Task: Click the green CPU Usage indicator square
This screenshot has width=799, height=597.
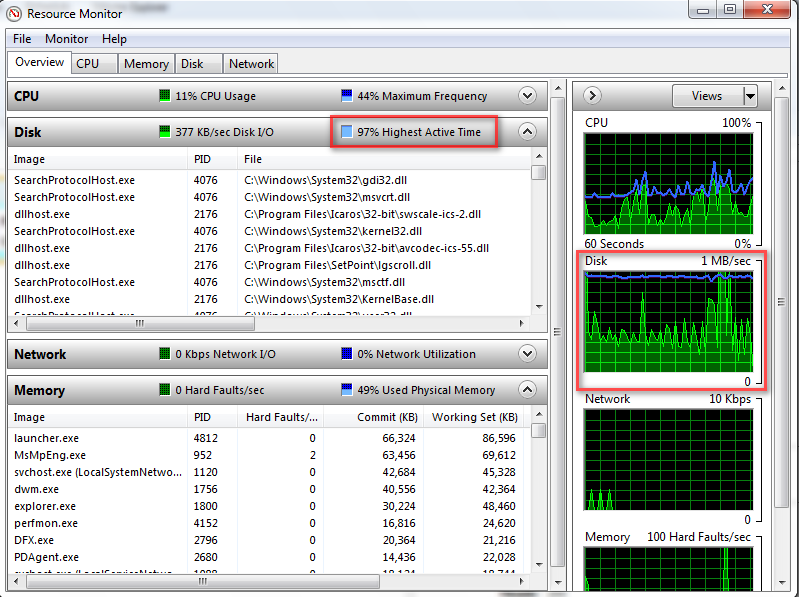Action: (165, 95)
